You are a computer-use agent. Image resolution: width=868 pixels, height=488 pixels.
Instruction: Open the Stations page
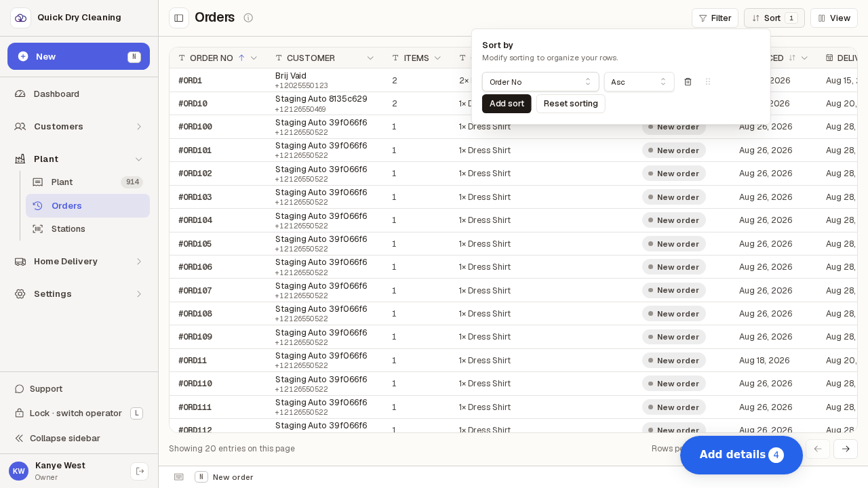tap(87, 229)
